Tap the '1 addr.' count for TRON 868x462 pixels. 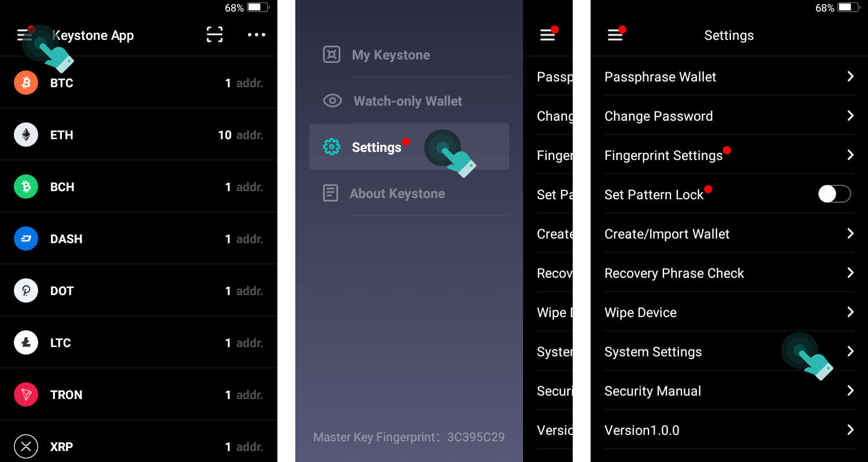244,395
